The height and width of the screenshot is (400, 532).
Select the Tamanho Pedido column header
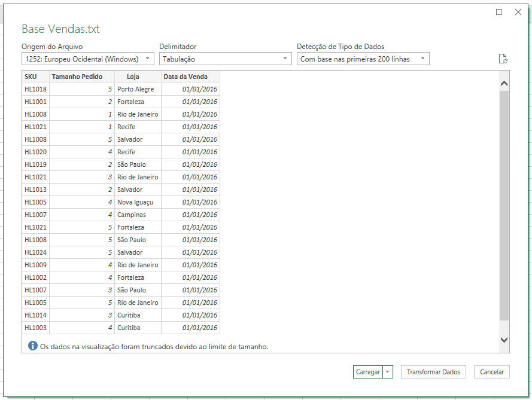point(82,77)
